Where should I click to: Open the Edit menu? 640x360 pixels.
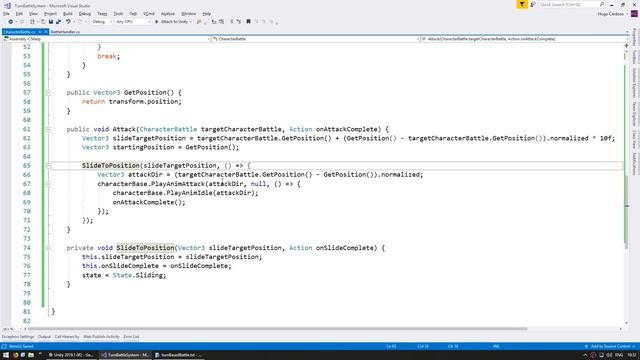19,14
